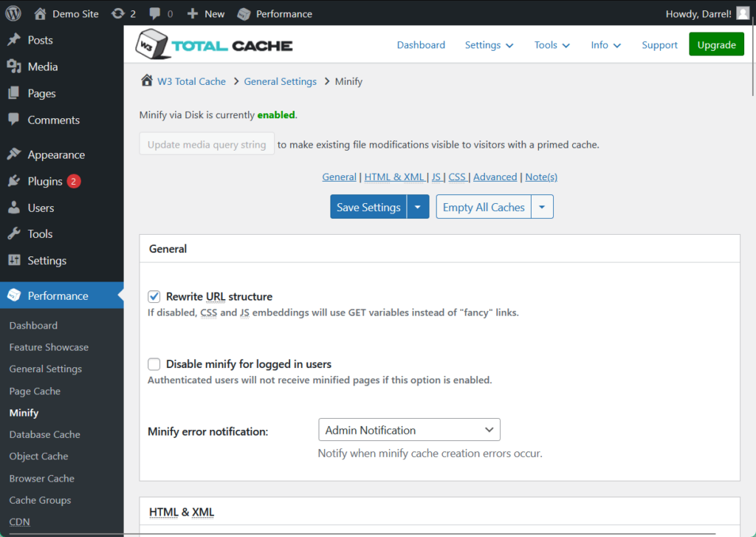Click the WordPress logo icon
Screen dimensions: 756x537
tap(13, 13)
